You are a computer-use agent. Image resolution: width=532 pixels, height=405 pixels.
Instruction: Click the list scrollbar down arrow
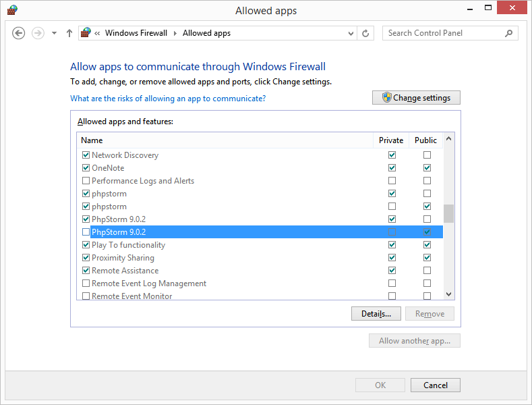pyautogui.click(x=448, y=294)
